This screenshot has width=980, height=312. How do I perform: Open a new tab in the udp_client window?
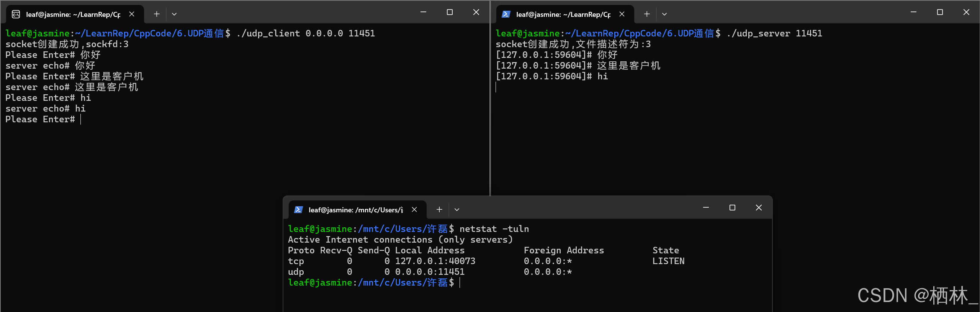[157, 14]
